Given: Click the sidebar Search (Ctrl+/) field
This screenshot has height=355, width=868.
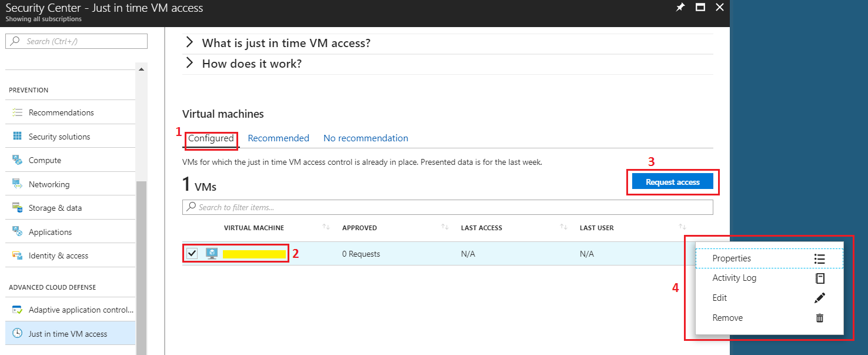Looking at the screenshot, I should 76,41.
